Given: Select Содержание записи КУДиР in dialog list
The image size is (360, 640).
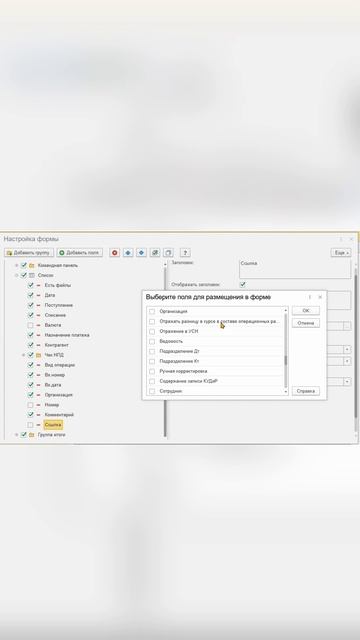Looking at the screenshot, I should pos(189,381).
